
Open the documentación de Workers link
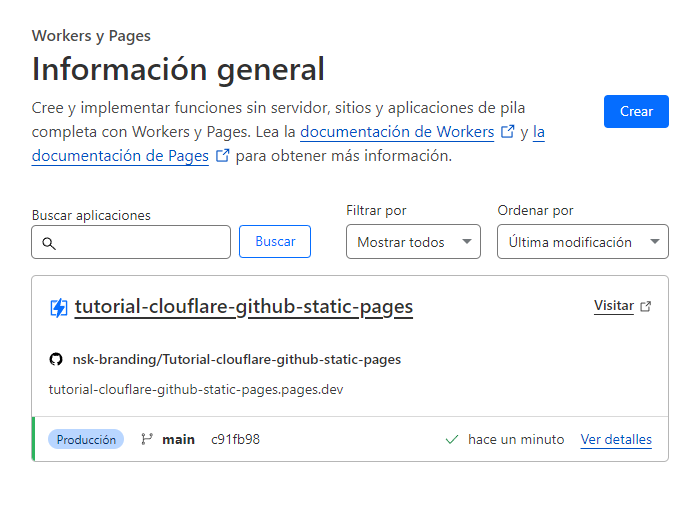(x=397, y=132)
